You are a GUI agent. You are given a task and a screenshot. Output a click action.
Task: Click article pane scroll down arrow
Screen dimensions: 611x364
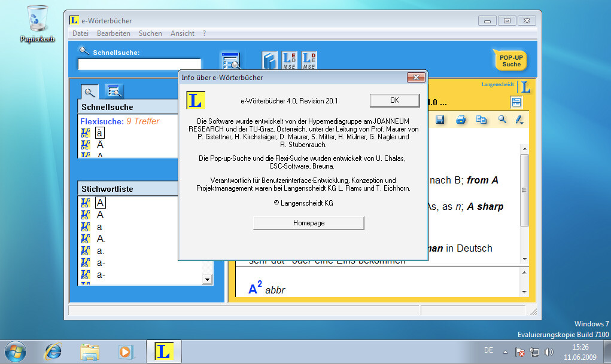[x=524, y=259]
